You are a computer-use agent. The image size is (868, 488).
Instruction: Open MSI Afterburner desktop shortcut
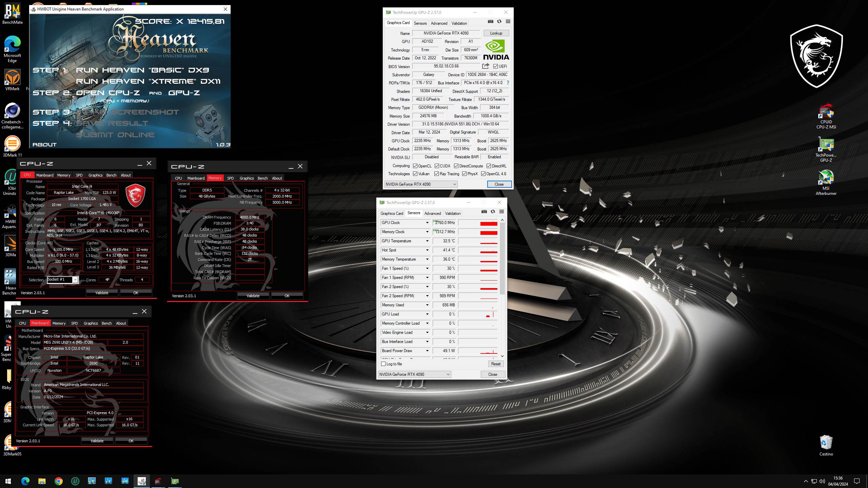pyautogui.click(x=826, y=183)
